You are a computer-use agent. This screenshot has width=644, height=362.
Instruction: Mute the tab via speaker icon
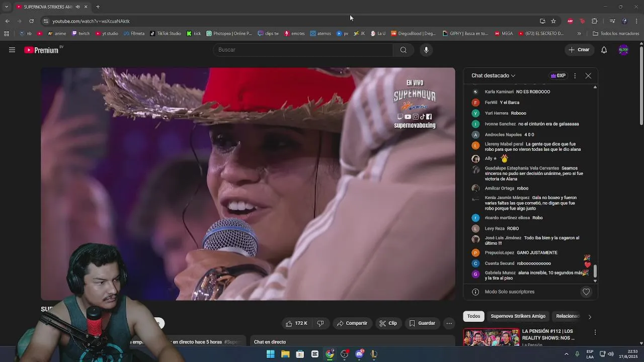click(x=77, y=7)
